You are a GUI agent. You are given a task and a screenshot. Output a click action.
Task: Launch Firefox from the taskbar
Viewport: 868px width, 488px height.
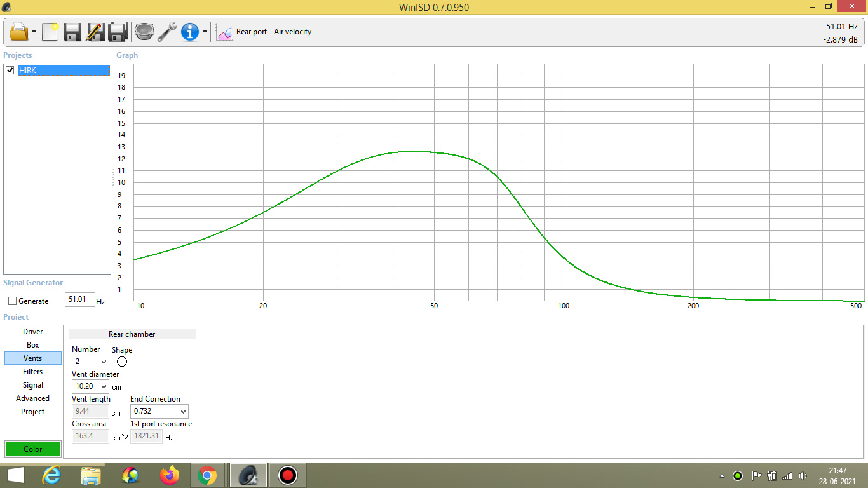point(170,475)
